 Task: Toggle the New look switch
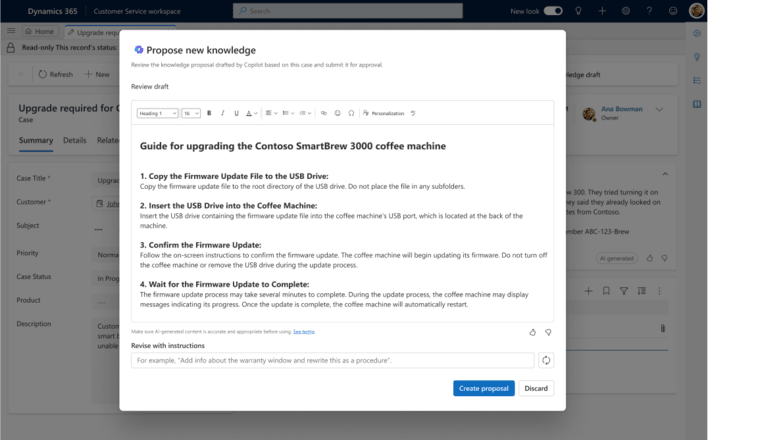[553, 11]
